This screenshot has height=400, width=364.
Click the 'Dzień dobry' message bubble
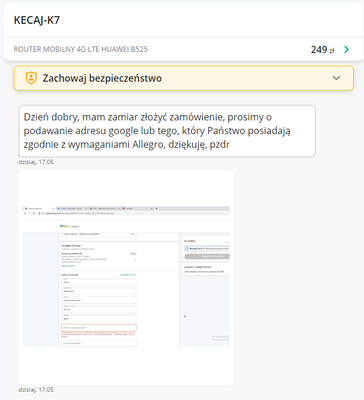click(x=167, y=131)
